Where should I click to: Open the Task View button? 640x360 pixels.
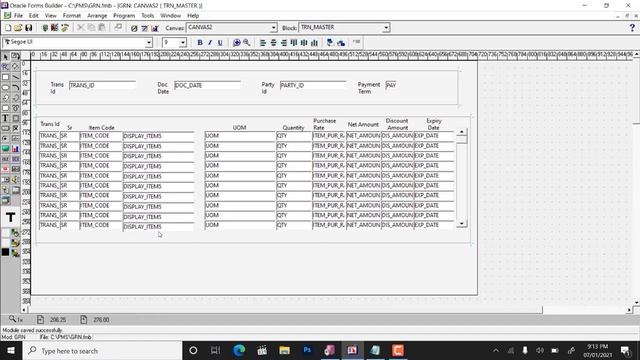(x=216, y=351)
